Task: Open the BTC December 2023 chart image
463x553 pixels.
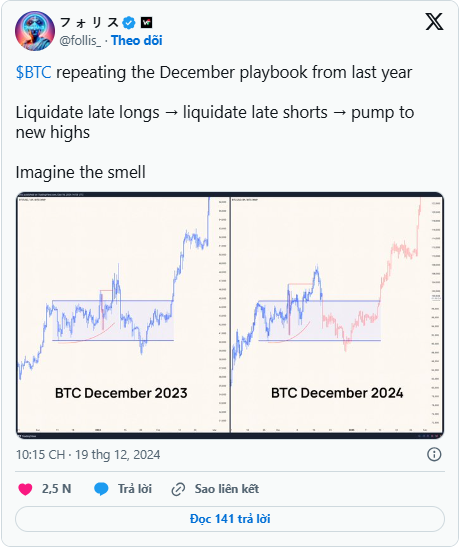Action: click(124, 317)
